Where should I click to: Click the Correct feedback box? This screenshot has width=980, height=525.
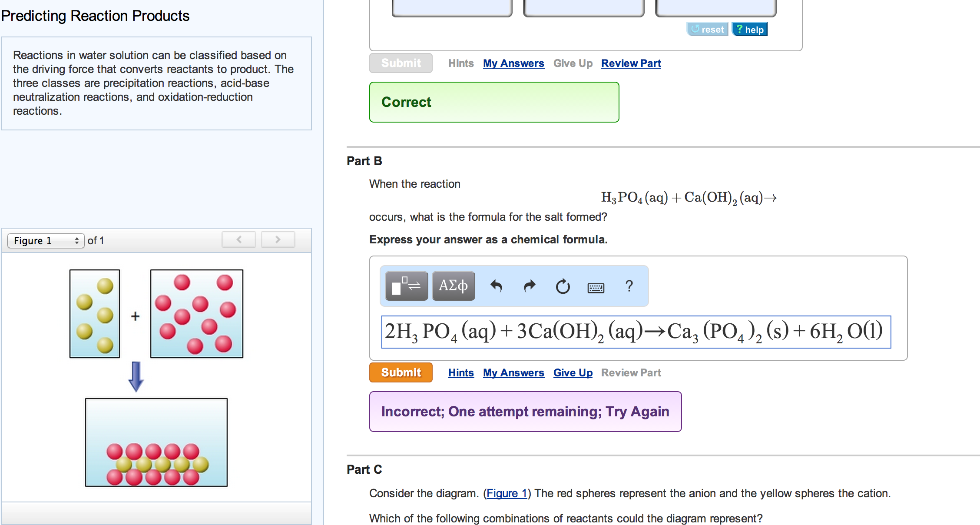[x=494, y=102]
